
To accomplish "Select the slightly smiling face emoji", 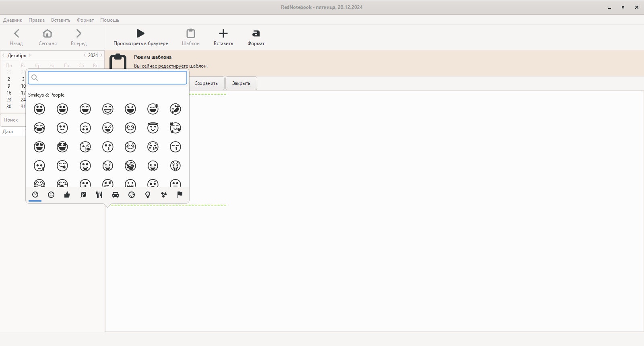I will point(62,128).
